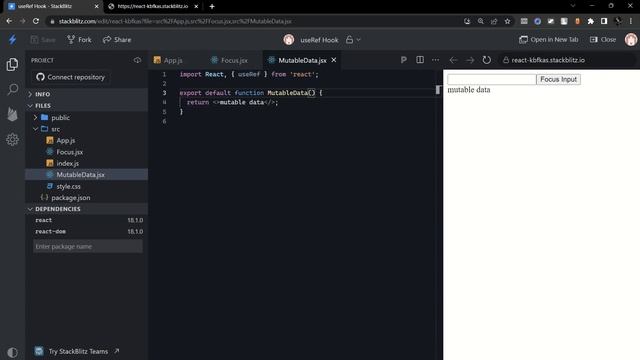Screen dimensions: 640x360
Task: Click the Enter package name field
Action: (88, 246)
